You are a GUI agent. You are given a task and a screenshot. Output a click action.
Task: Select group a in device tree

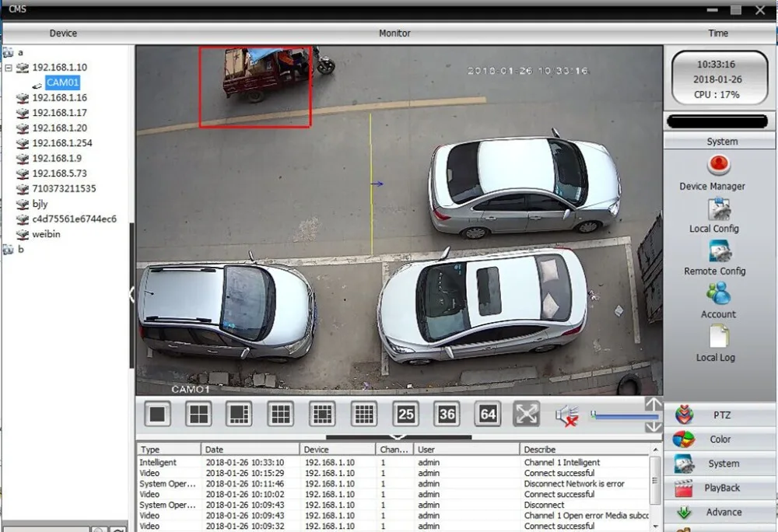click(20, 52)
